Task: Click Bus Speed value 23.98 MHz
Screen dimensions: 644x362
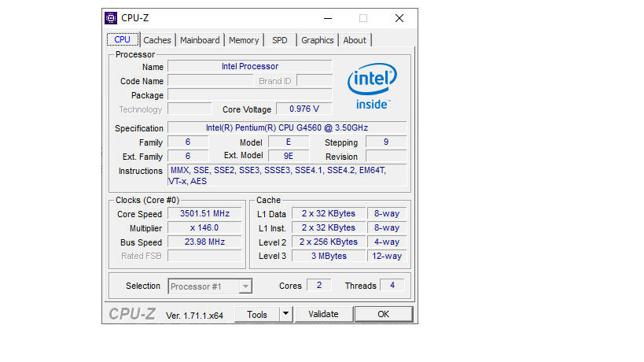Action: (204, 242)
